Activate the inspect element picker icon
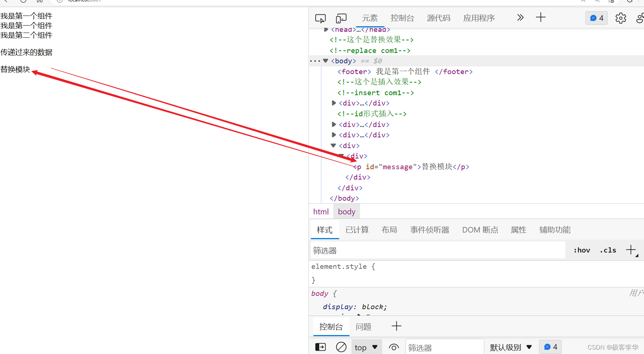This screenshot has height=354, width=644. tap(320, 18)
